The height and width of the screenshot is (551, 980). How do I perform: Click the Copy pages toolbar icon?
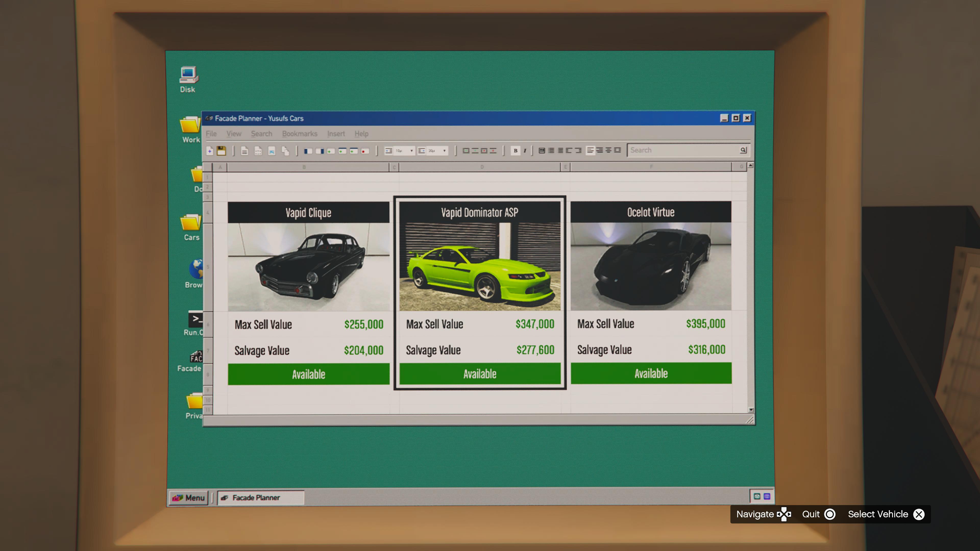click(x=285, y=151)
